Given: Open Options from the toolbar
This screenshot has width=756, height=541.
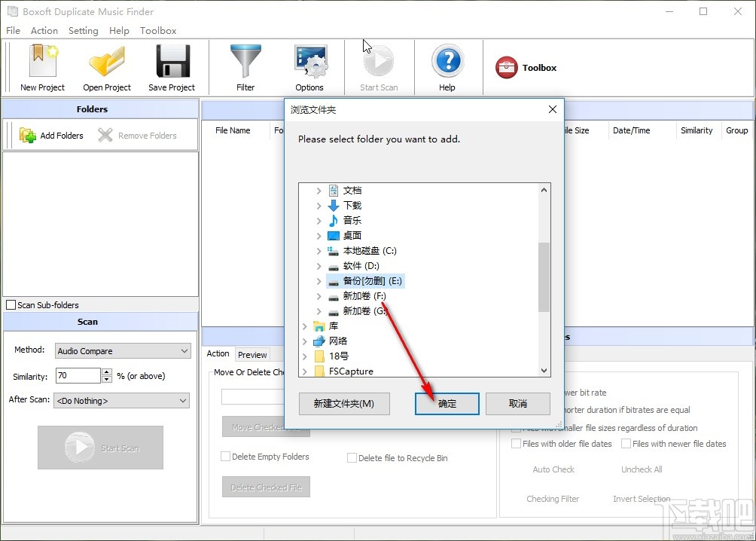Looking at the screenshot, I should point(310,61).
